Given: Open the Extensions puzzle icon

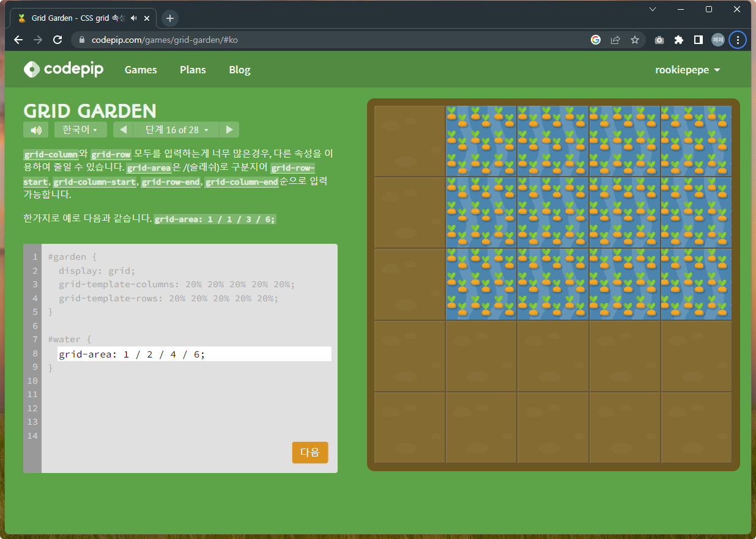Looking at the screenshot, I should click(x=678, y=40).
